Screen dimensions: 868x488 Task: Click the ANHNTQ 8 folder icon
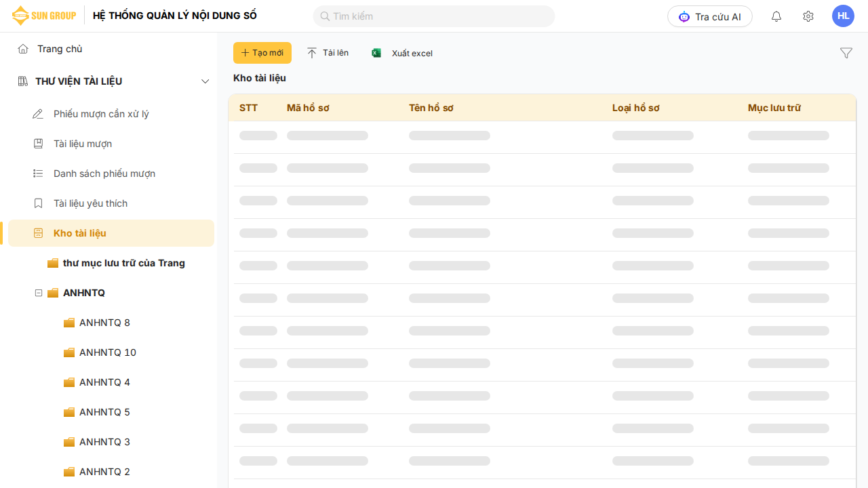(x=68, y=323)
